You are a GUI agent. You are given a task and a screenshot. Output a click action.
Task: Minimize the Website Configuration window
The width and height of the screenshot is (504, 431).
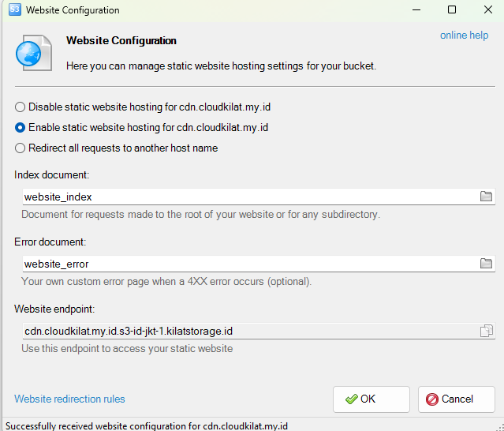point(416,10)
